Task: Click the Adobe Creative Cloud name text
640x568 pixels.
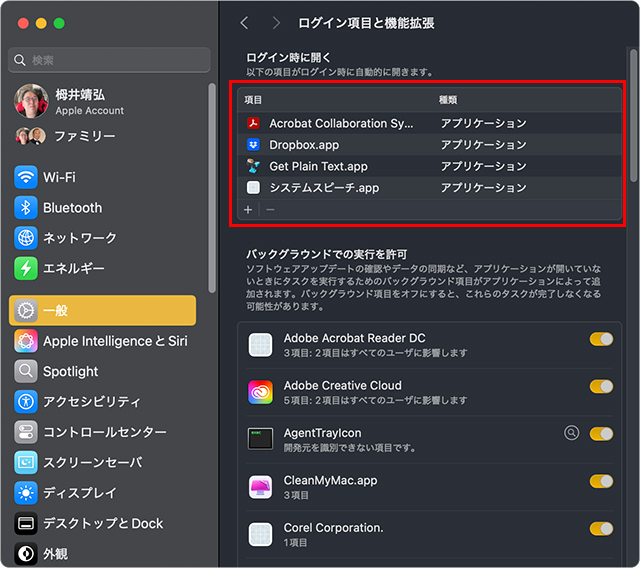Action: (342, 386)
